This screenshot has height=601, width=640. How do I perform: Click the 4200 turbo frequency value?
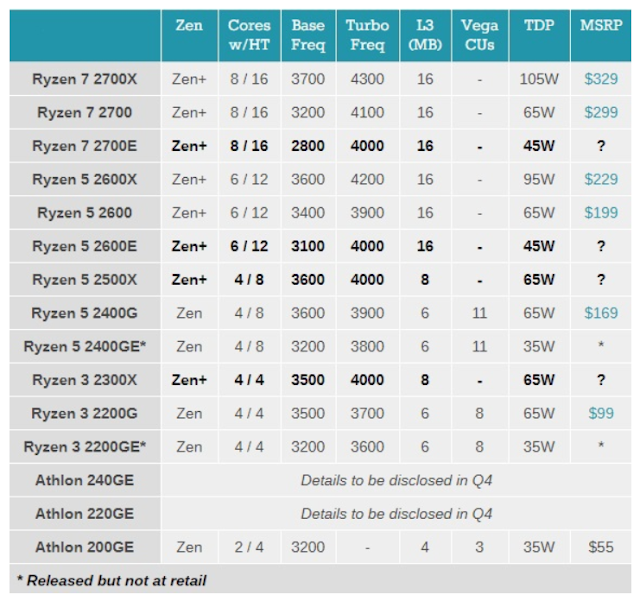[367, 179]
